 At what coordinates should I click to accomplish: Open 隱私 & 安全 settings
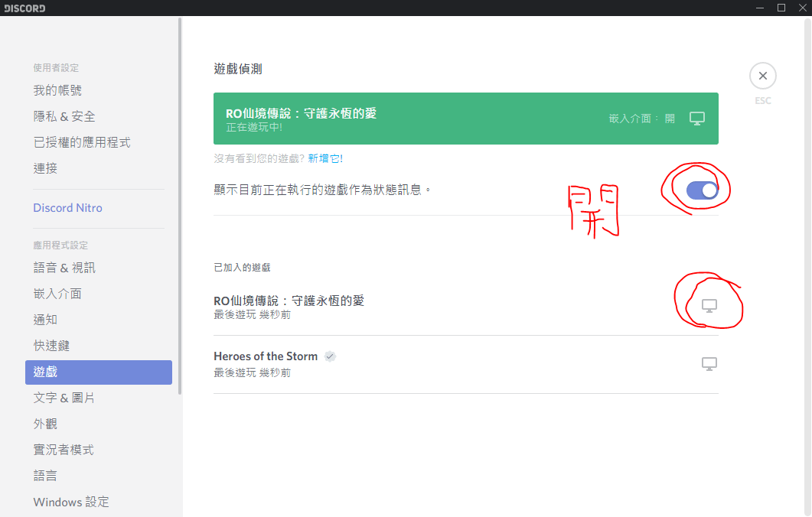[64, 116]
